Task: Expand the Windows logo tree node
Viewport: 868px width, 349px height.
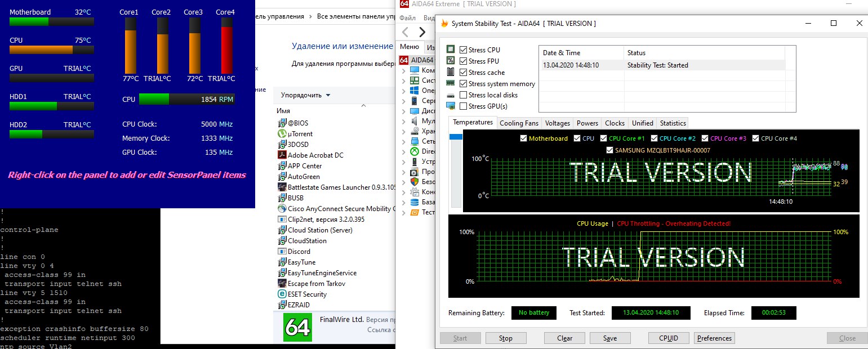Action: [403, 91]
